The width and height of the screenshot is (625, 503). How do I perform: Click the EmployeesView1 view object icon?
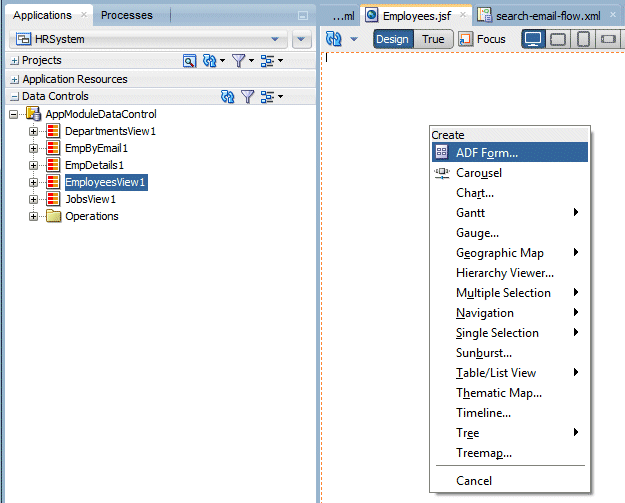[x=53, y=182]
